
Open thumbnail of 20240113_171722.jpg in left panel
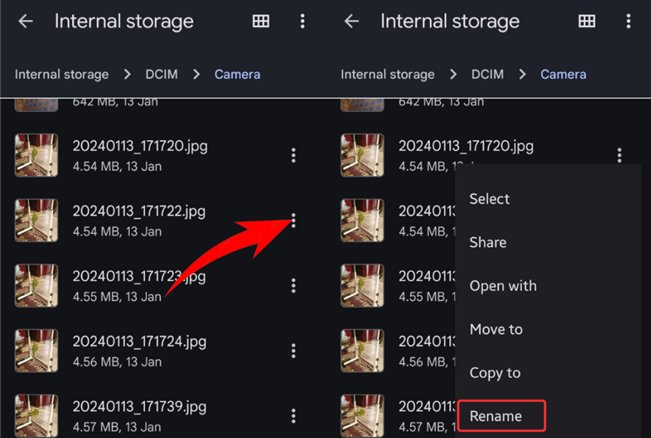tap(36, 220)
